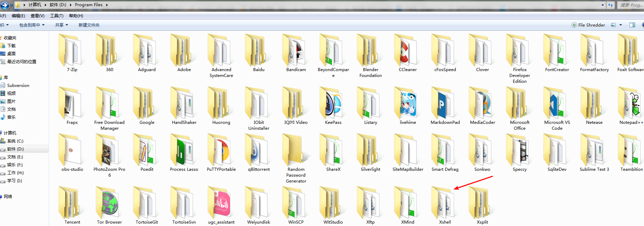644x226 pixels.
Task: Open the qBittorrent folder icon
Action: tap(259, 150)
